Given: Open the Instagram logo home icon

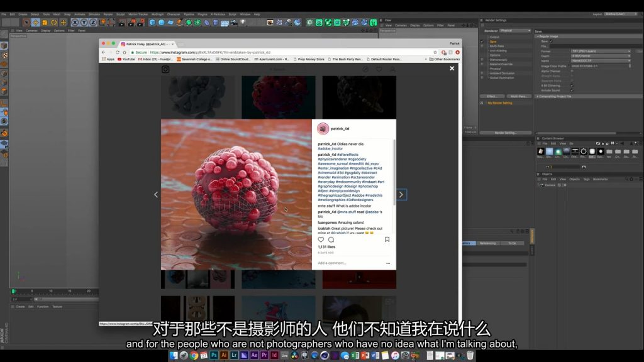Looking at the screenshot, I should [x=165, y=69].
